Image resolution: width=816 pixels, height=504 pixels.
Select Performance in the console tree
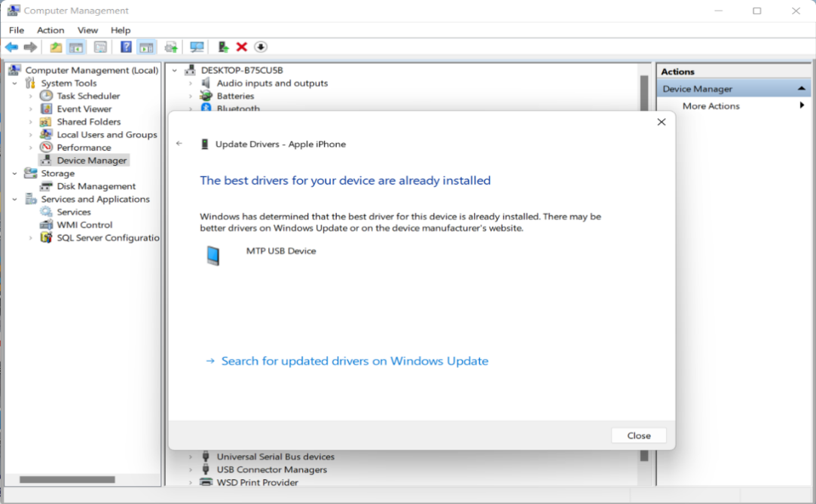[x=84, y=148]
